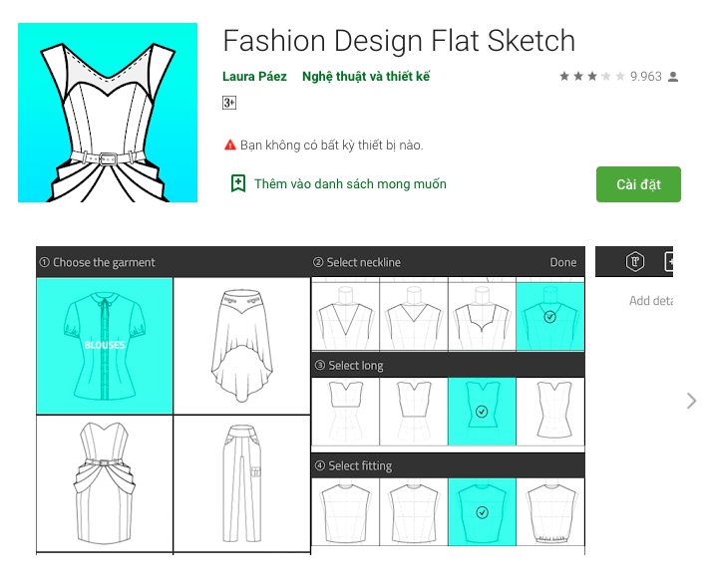Choose the second fitting option
710x588 pixels.
tap(414, 512)
